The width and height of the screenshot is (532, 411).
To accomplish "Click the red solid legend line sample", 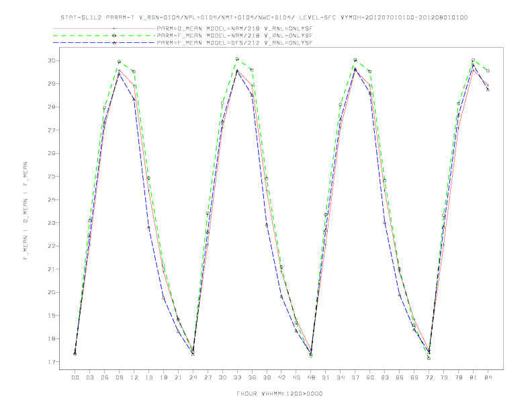I will click(x=104, y=28).
